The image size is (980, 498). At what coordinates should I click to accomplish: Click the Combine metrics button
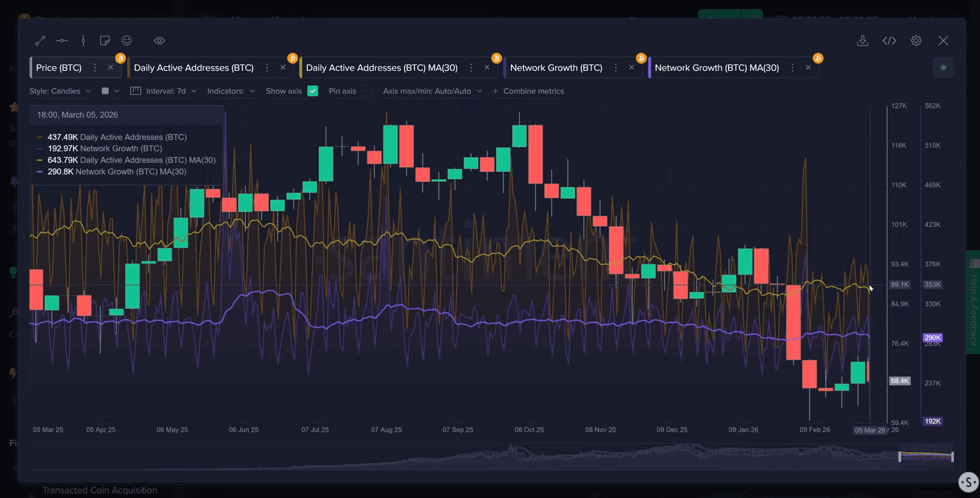pos(528,91)
